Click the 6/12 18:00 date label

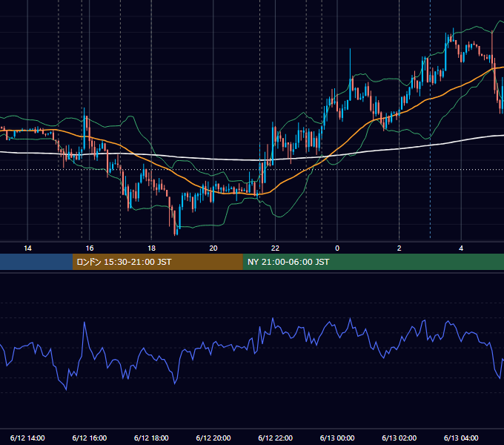click(x=151, y=438)
